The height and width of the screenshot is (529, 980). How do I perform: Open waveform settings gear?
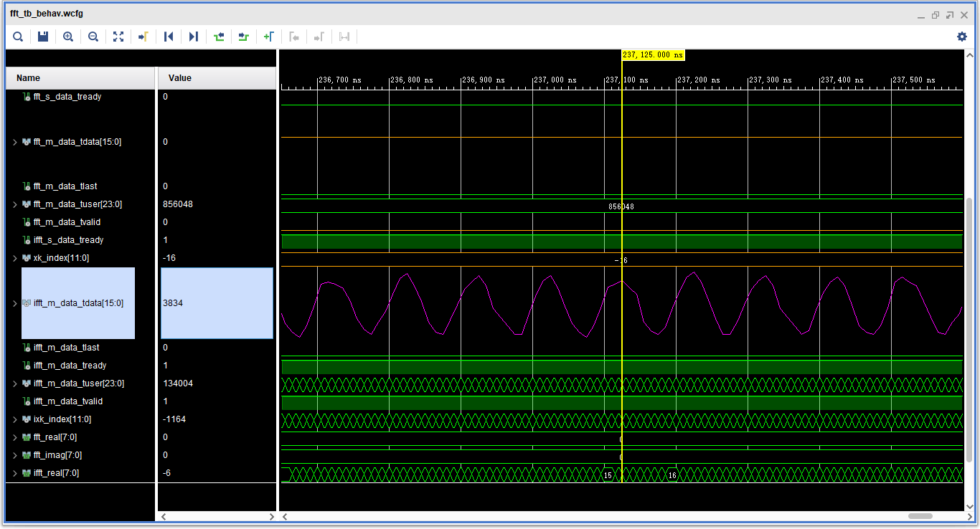(962, 37)
